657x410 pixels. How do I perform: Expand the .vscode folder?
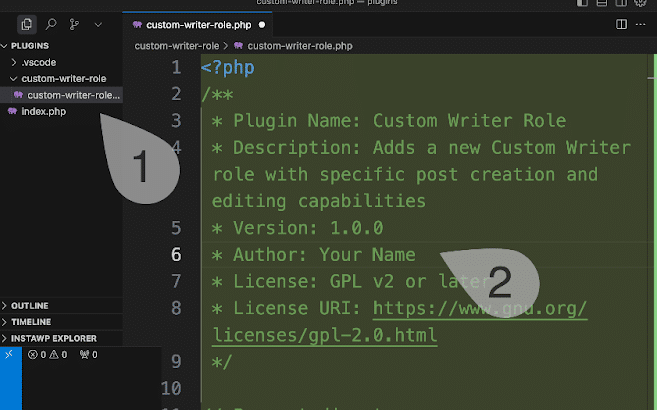(38, 62)
